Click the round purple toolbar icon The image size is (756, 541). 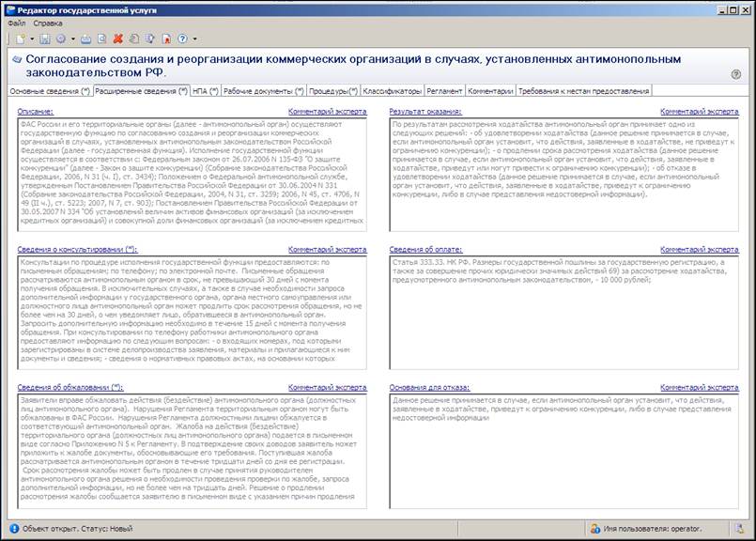[x=61, y=39]
